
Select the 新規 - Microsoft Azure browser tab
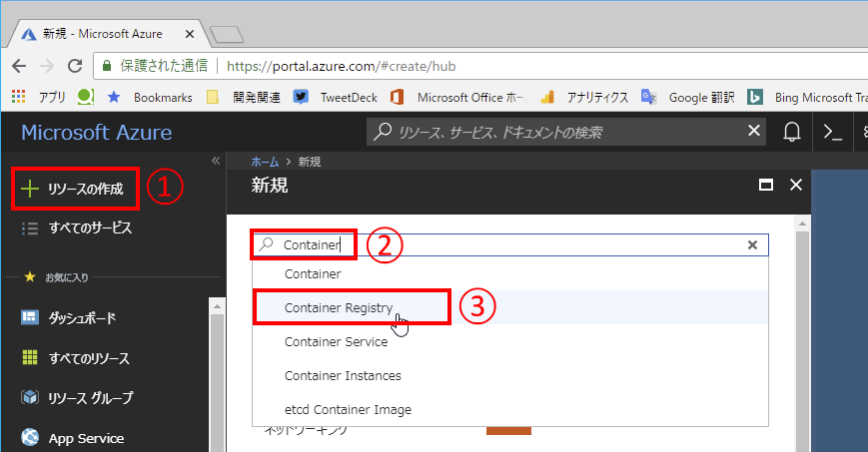108,34
